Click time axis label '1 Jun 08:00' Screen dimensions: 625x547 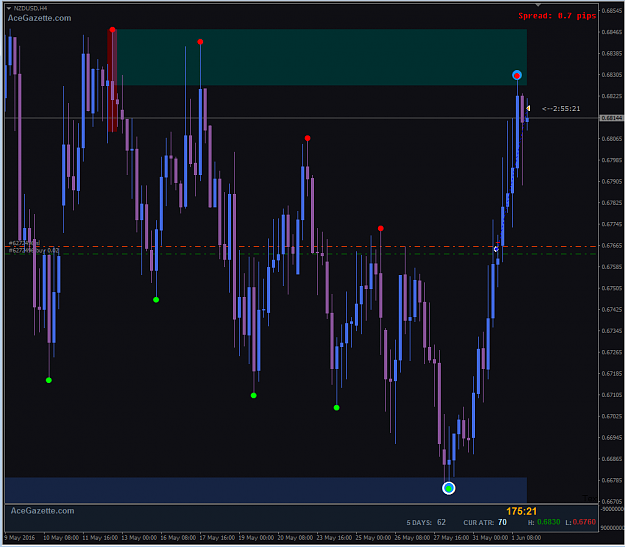point(527,538)
